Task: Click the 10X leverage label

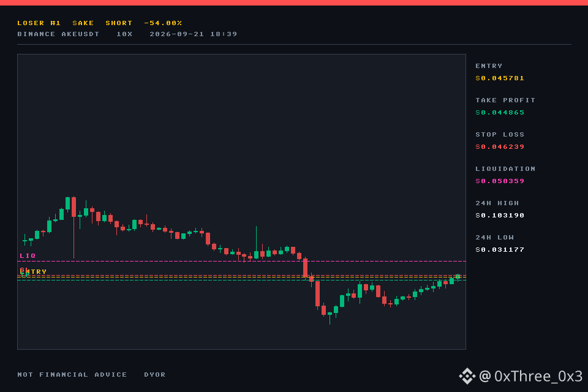Action: coord(124,34)
